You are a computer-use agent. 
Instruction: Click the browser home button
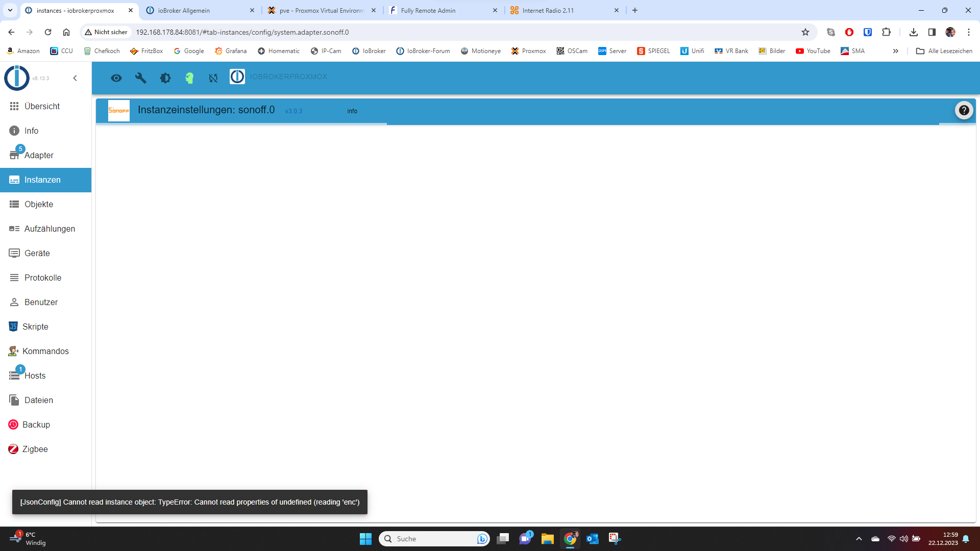66,32
